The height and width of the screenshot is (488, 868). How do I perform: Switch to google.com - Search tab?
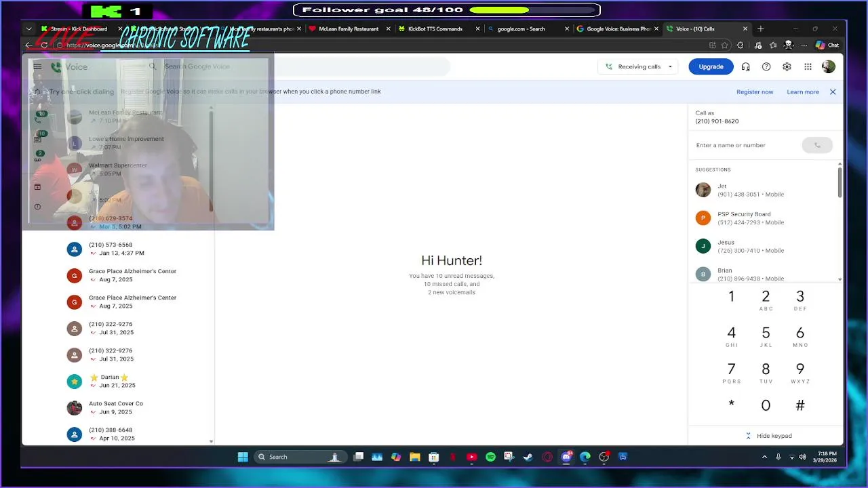coord(528,29)
